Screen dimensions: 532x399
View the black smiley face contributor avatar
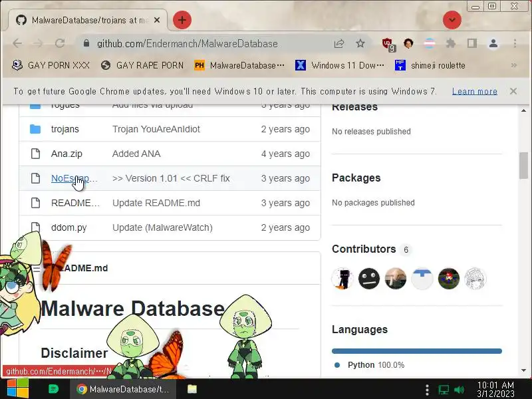(x=369, y=279)
